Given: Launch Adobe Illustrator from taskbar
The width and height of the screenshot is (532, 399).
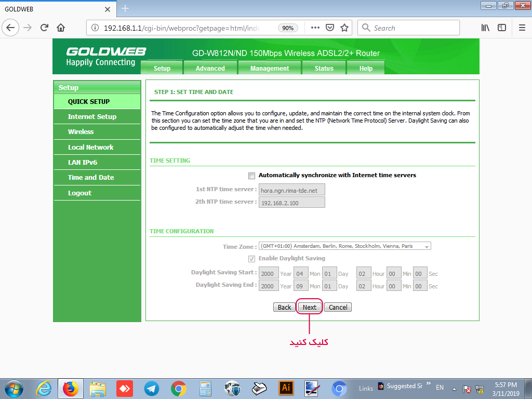Looking at the screenshot, I should coord(286,388).
